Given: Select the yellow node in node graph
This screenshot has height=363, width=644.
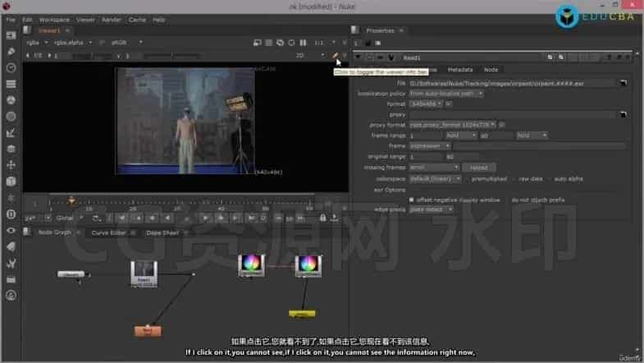Looking at the screenshot, I should (302, 314).
